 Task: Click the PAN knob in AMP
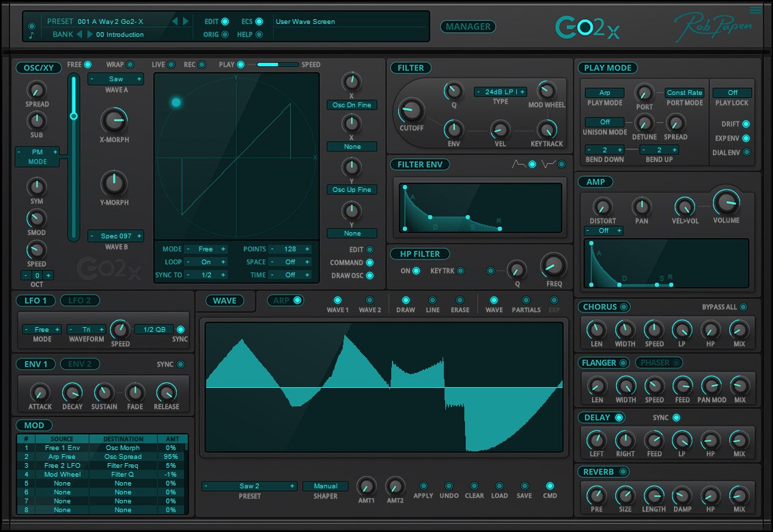[641, 207]
